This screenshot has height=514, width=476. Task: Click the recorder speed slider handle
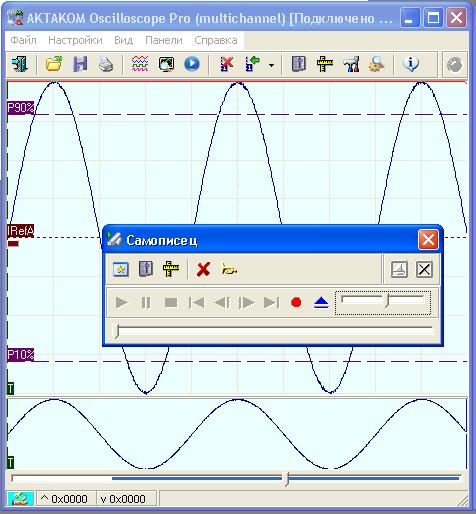point(387,301)
